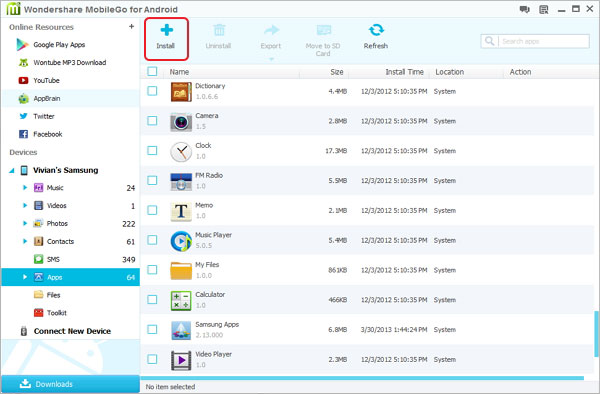Check the Video Player row checkbox
600x394 pixels.
pos(152,359)
